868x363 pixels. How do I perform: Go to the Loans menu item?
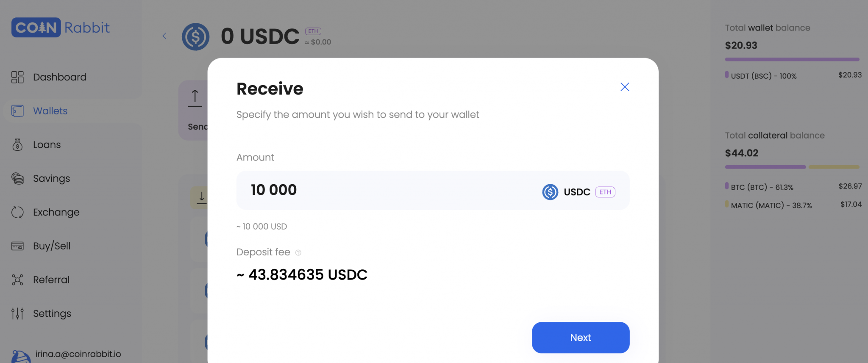coord(47,144)
